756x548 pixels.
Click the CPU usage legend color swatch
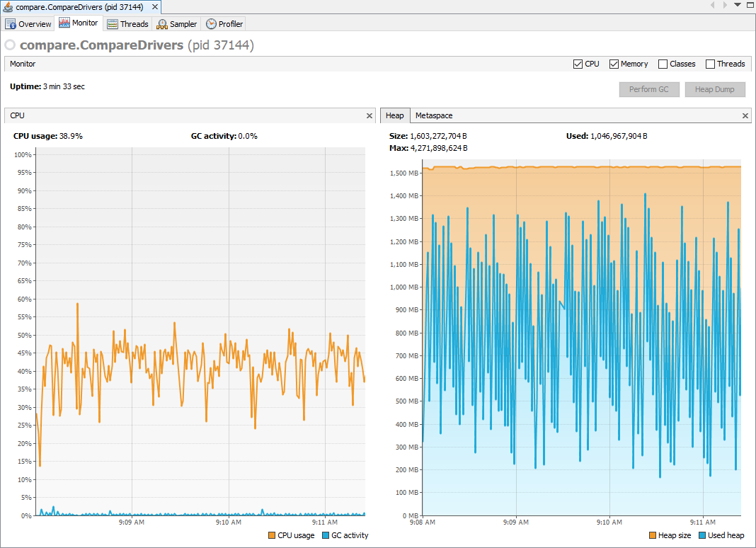[273, 535]
